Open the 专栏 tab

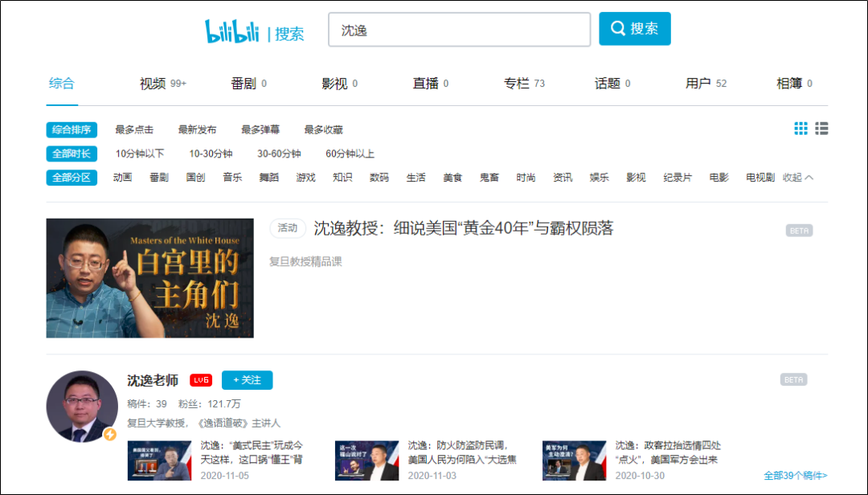(x=524, y=84)
